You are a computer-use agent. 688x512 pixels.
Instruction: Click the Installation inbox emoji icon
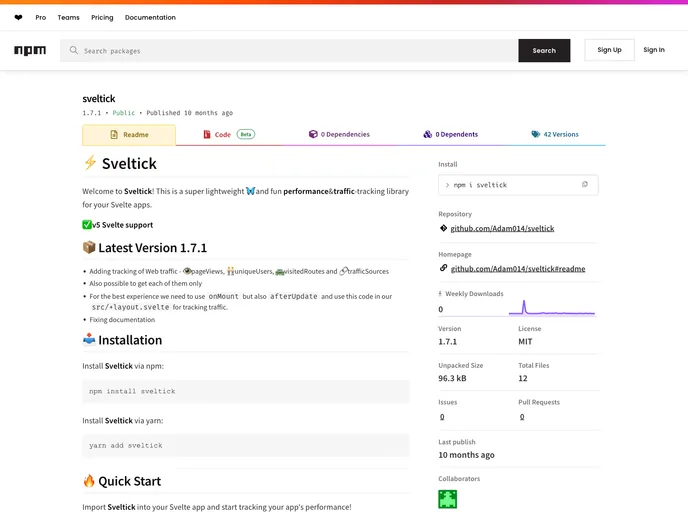tap(89, 339)
